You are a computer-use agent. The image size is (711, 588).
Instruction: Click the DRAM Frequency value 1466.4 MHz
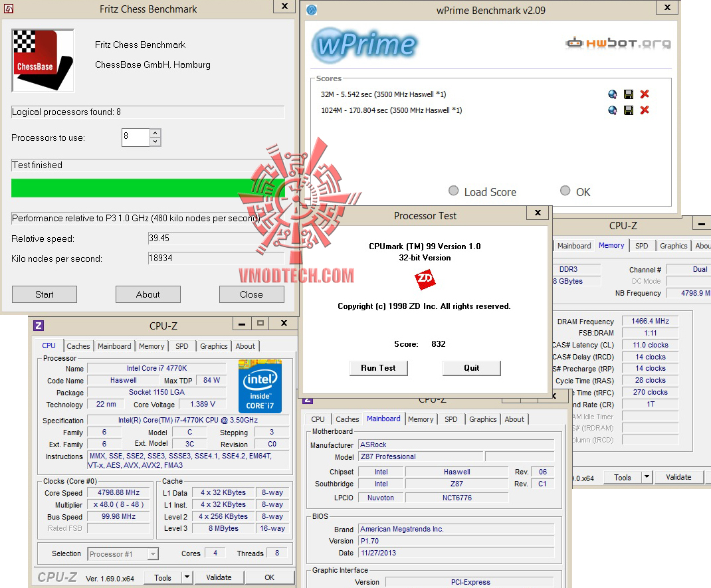coord(650,321)
